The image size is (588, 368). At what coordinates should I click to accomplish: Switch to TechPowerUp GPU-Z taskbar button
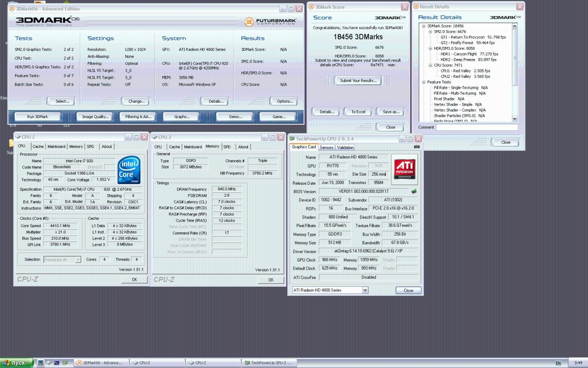(x=269, y=363)
